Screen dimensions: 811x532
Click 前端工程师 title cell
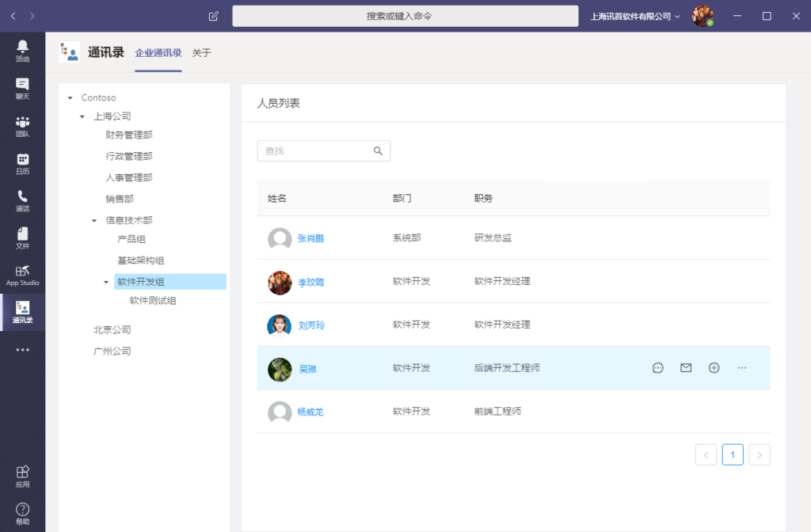pos(497,412)
